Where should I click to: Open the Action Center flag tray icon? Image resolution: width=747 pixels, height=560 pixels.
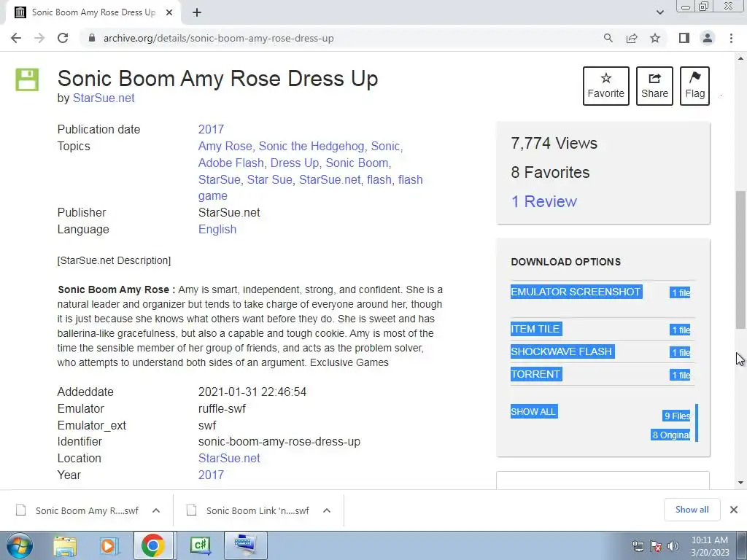tap(656, 546)
